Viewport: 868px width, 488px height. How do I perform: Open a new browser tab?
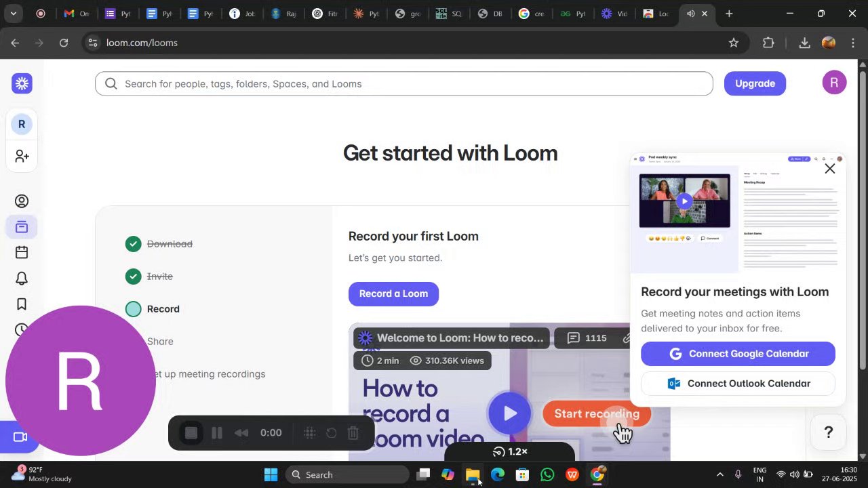[x=729, y=14]
